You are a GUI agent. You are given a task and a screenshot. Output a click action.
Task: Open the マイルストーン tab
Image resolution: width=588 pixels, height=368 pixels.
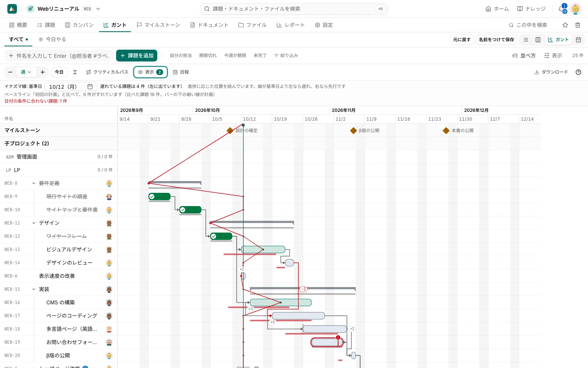(x=158, y=25)
